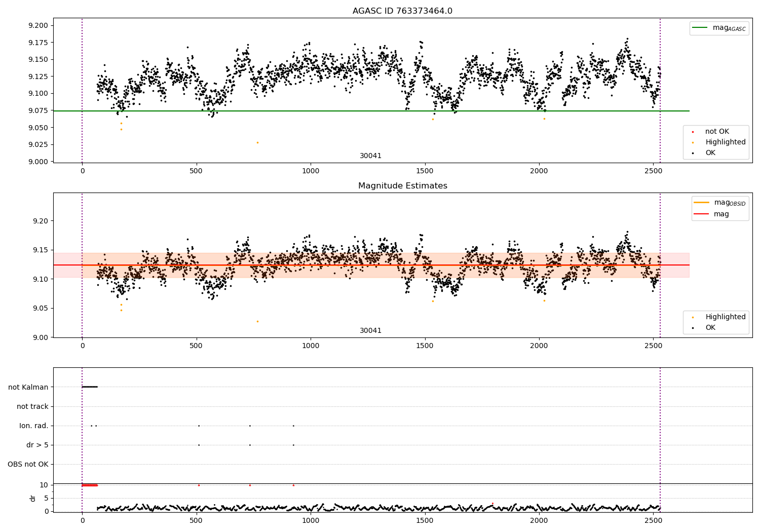Click the 9.125 y-tick label on top plot

pos(38,77)
